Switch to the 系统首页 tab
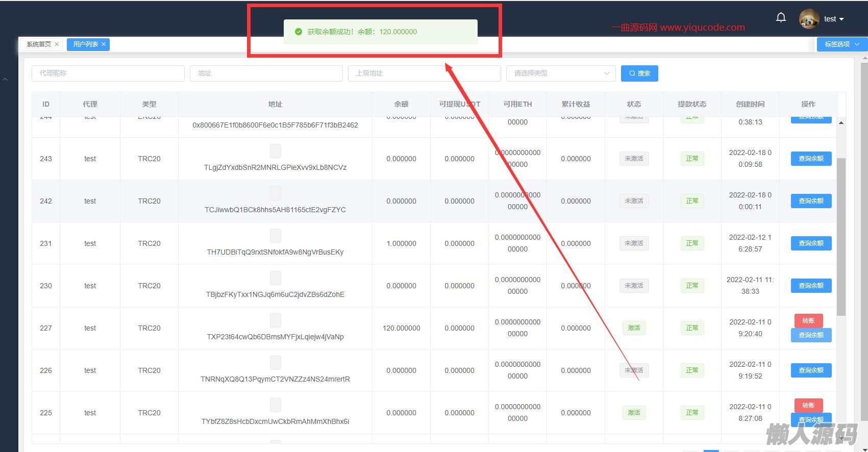Viewport: 868px width, 452px height. click(39, 44)
